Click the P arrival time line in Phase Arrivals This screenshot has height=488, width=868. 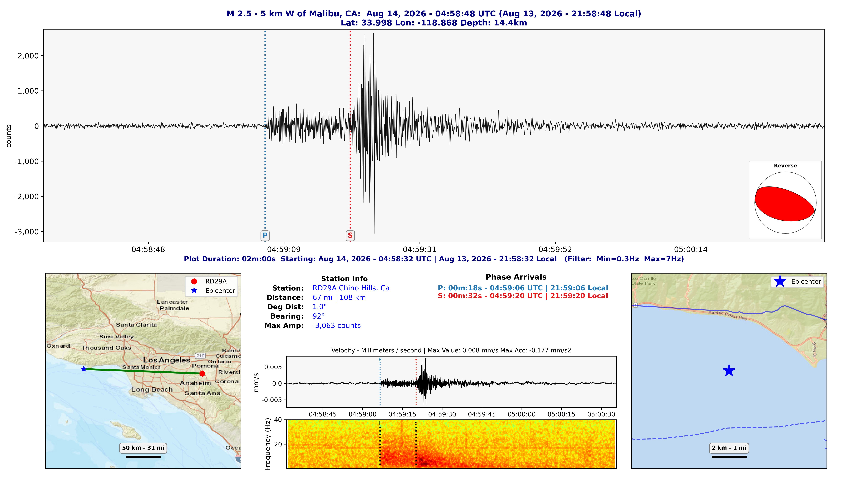[523, 288]
